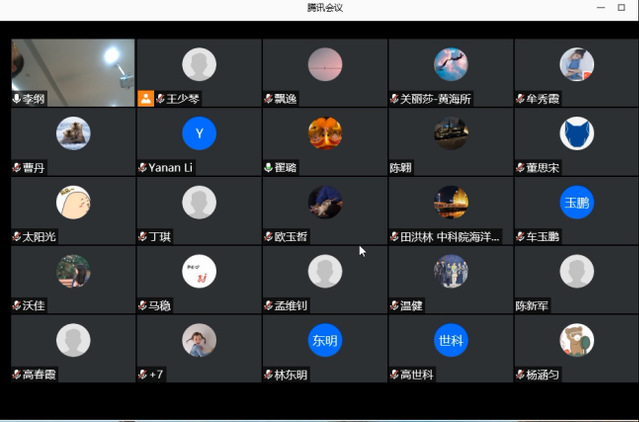
Task: Select the blue 东明 avatar circle
Action: tap(325, 340)
